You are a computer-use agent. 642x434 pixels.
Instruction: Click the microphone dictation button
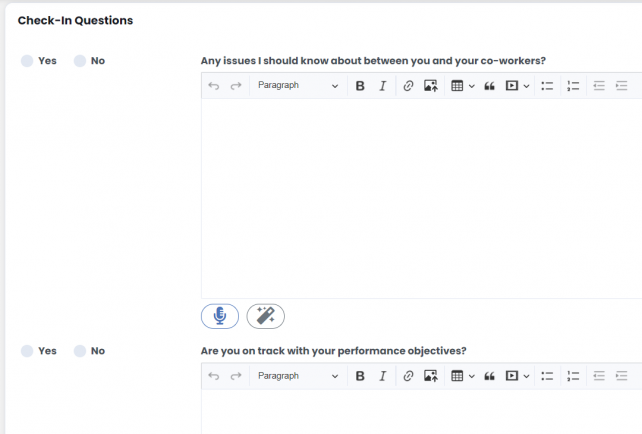[x=220, y=316]
